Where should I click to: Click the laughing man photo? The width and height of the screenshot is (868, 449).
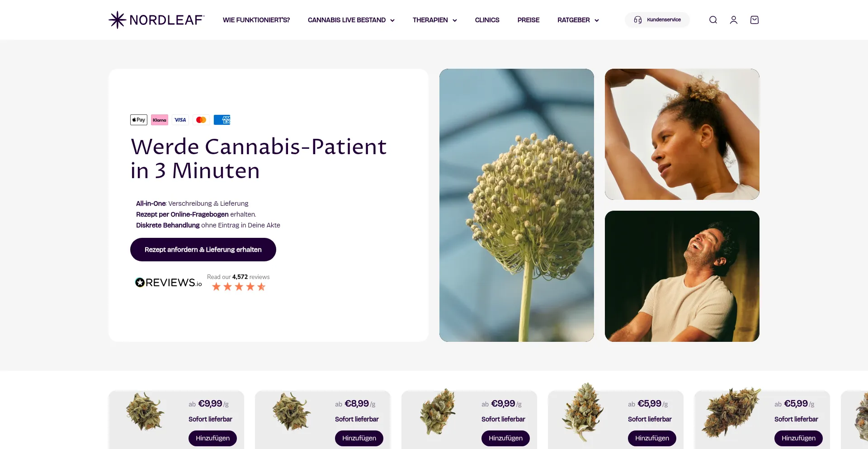coord(682,276)
